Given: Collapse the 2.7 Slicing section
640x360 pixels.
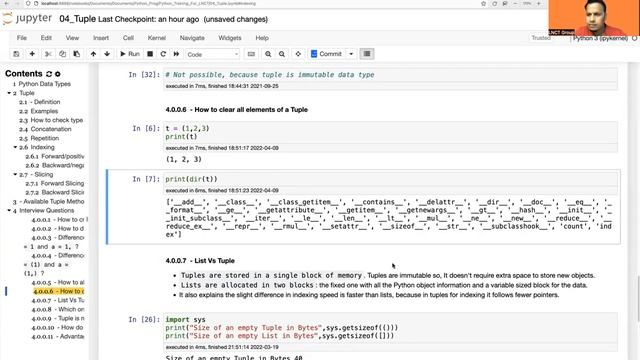Looking at the screenshot, I should (15, 174).
